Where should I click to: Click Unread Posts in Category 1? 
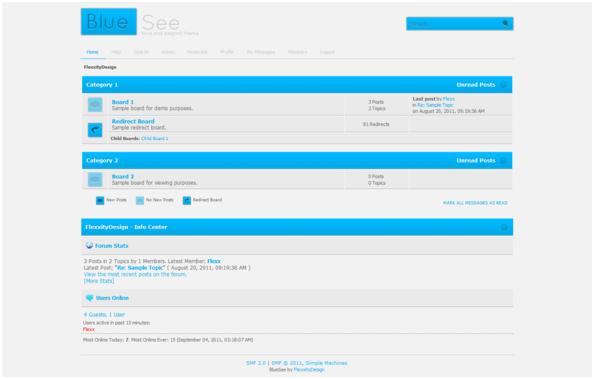coord(476,85)
